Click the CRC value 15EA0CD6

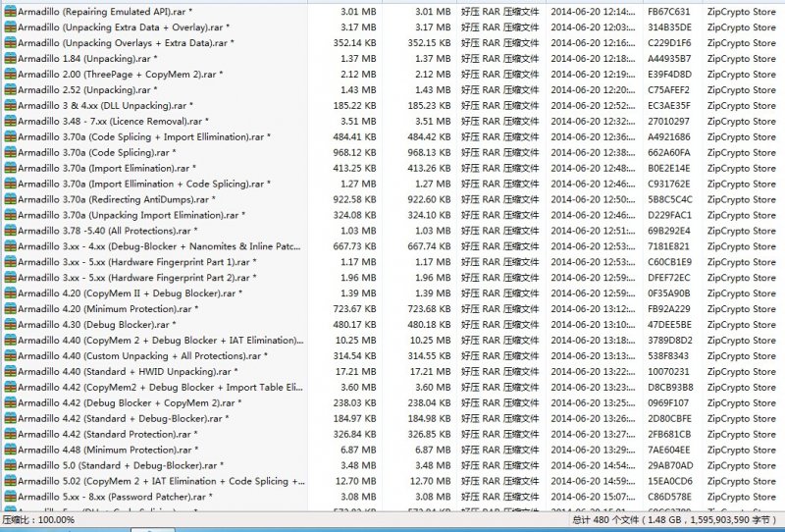(670, 481)
